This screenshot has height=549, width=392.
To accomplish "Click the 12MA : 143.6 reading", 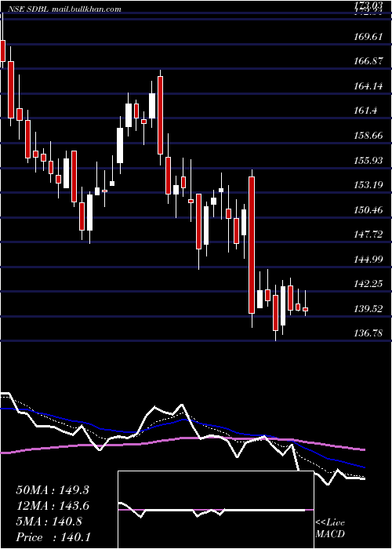I will [x=53, y=506].
